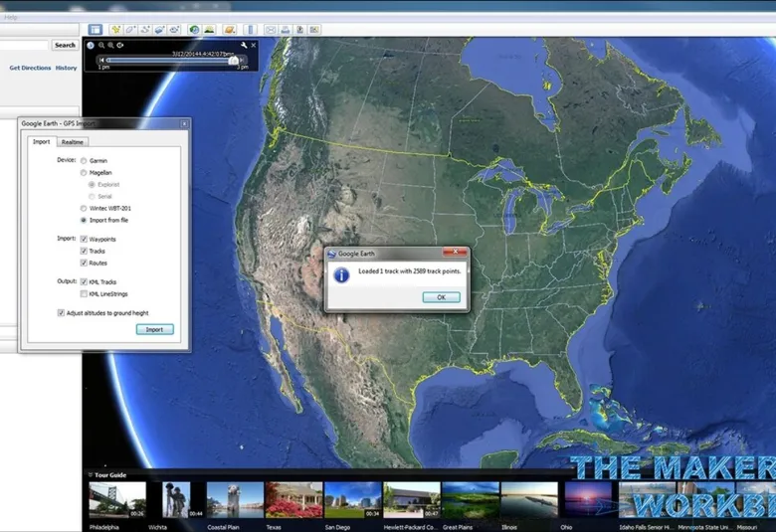Open the Philadelphia tour thumbnail
The width and height of the screenshot is (776, 532).
click(x=117, y=500)
